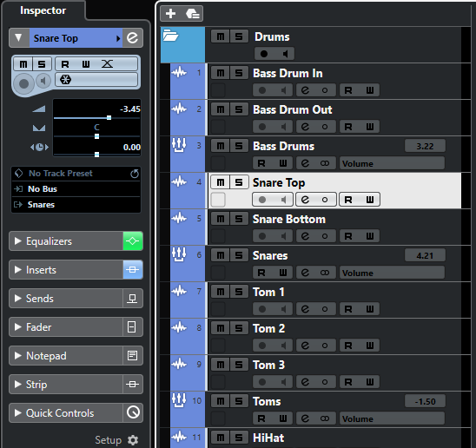
Task: Select the Toms group track
Action: coord(267,401)
